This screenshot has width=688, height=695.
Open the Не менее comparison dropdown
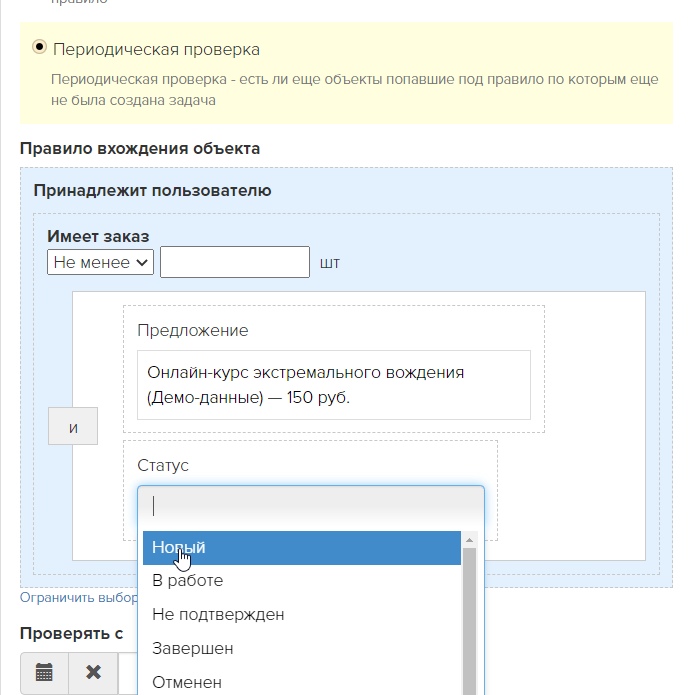pos(100,262)
